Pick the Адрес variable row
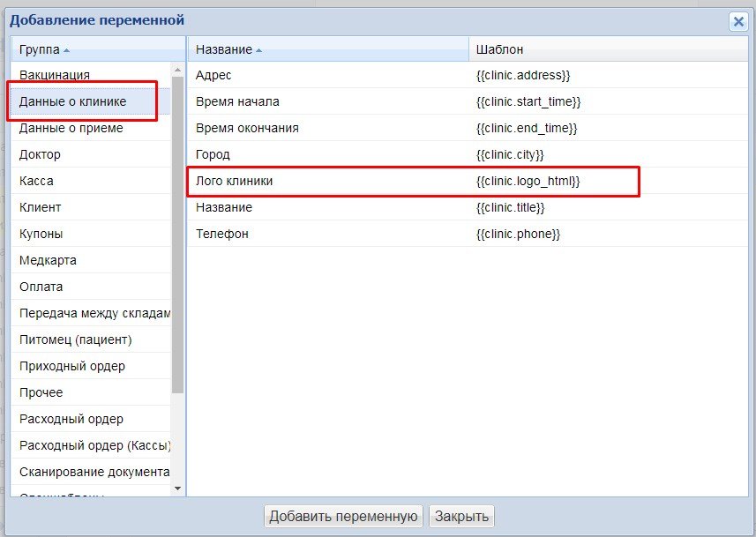Screen dimensions: 756x537 (x=213, y=75)
